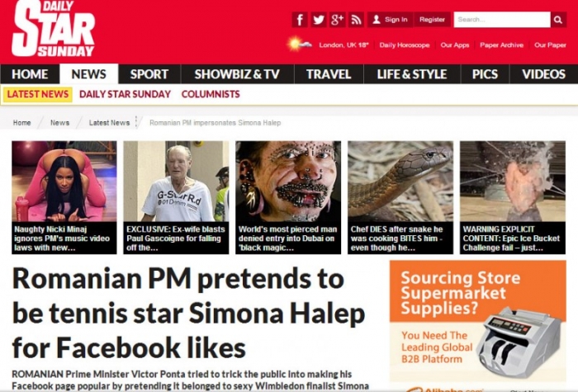This screenshot has height=392, width=578.
Task: Click Sign In with person icon
Action: pos(390,20)
